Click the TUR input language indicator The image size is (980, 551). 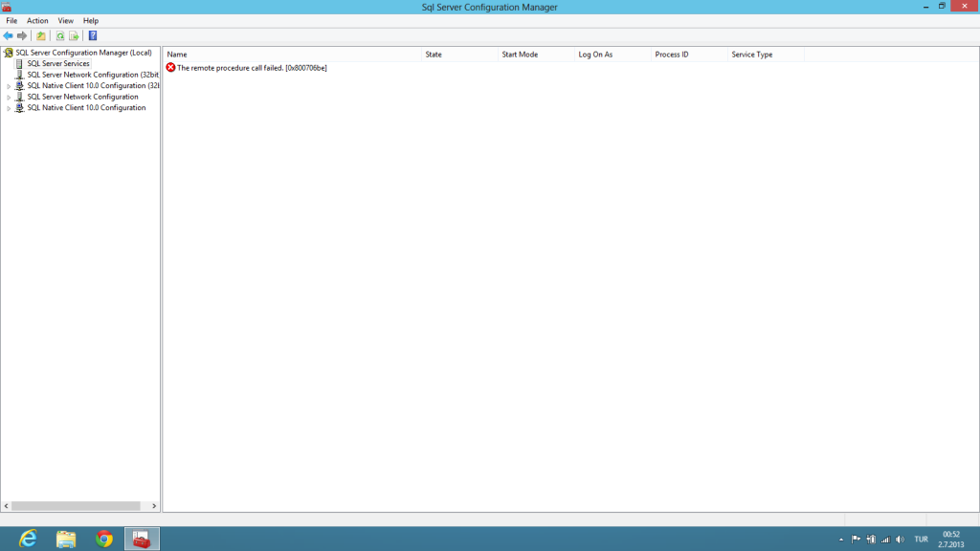click(x=921, y=540)
